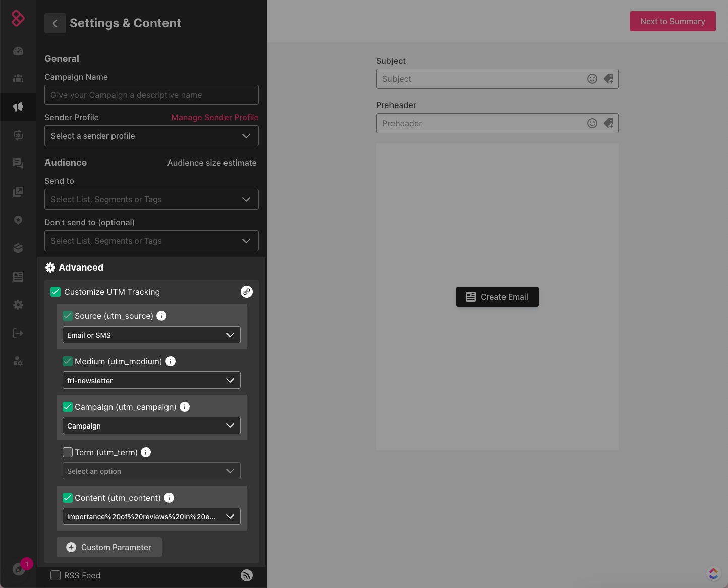
Task: Expand the utm_content importance of reviews dropdown
Action: click(151, 516)
